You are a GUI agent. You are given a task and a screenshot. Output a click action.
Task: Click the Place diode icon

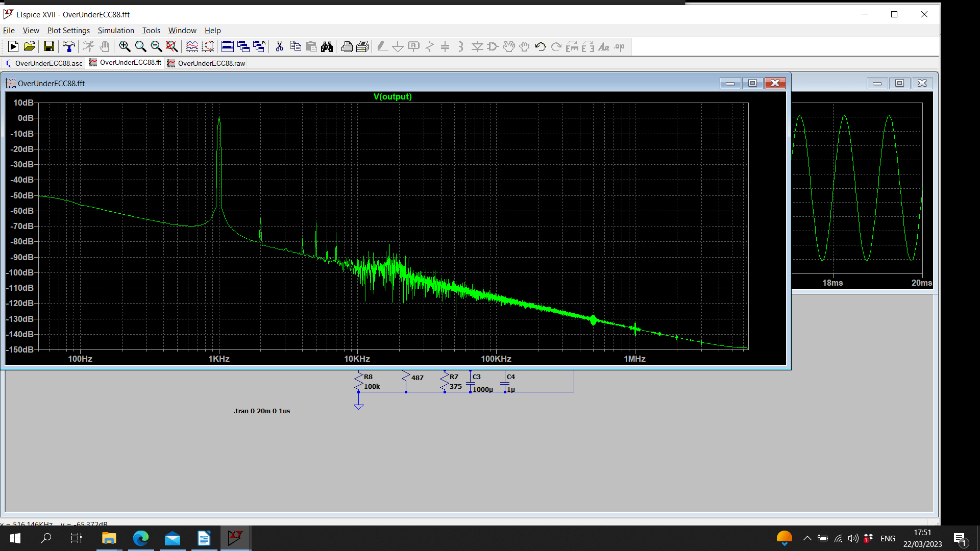pyautogui.click(x=477, y=47)
